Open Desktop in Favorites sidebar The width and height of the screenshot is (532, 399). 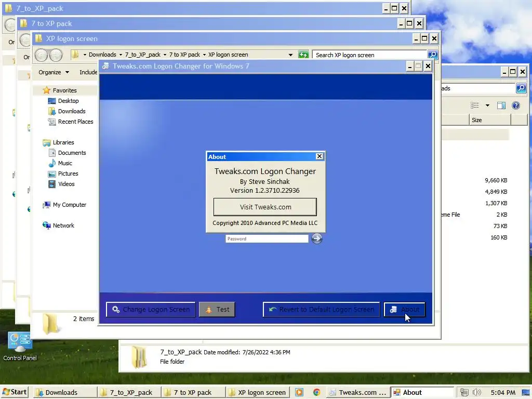68,101
